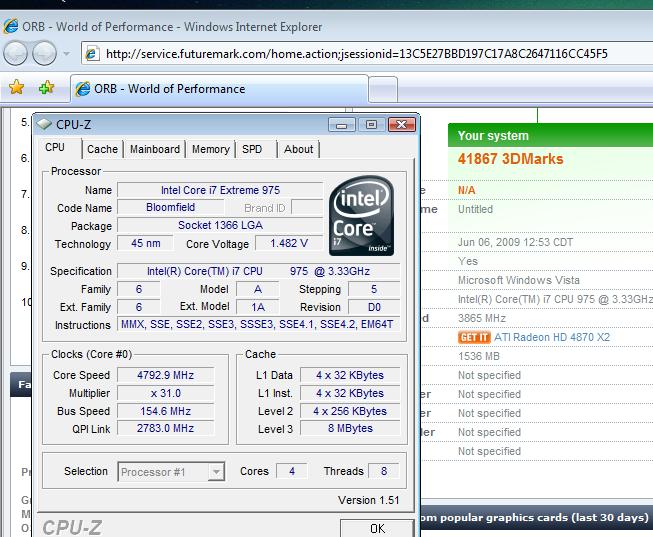The width and height of the screenshot is (653, 537).
Task: Click the Internet Explorer logo in title bar
Action: coord(10,26)
